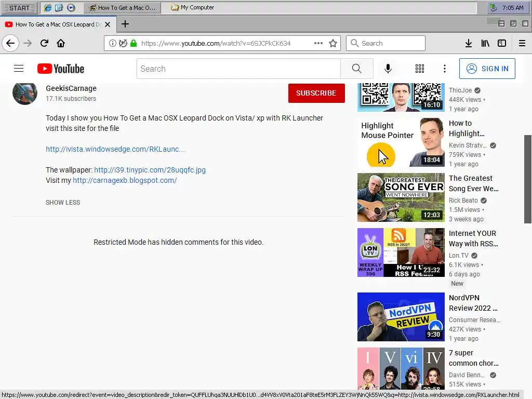This screenshot has height=399, width=532.
Task: Toggle the browser sidebar icon
Action: point(502,43)
